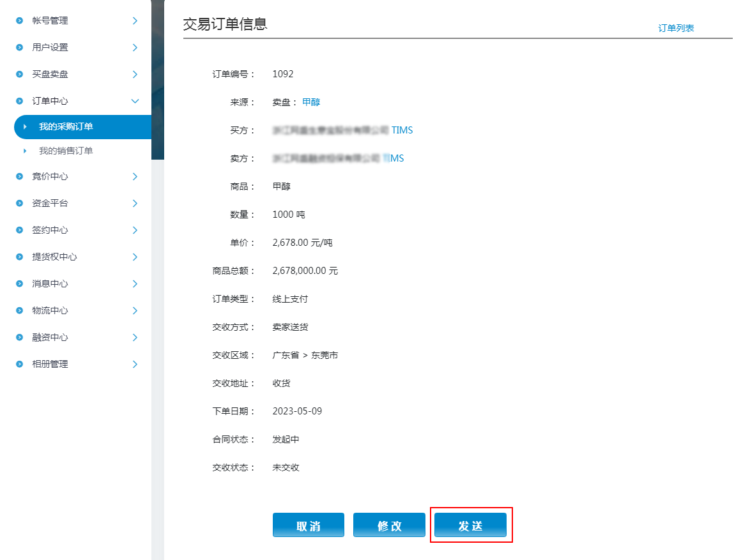Select 我的采购订单 menu item

tap(66, 127)
